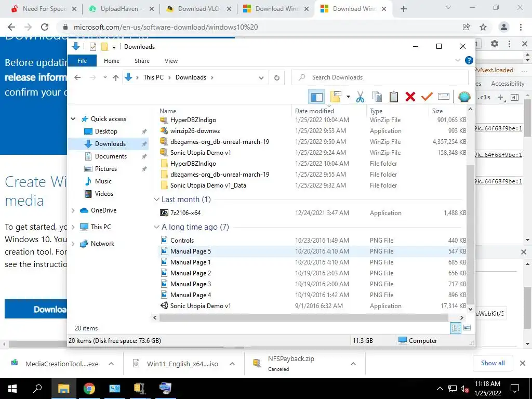The image size is (532, 399).
Task: Select Pictures in the navigation pane
Action: (x=105, y=169)
